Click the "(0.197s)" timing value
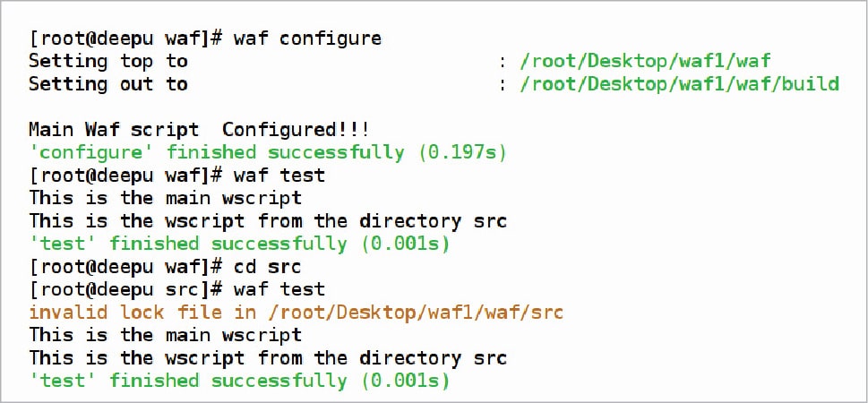The image size is (868, 403). point(462,152)
